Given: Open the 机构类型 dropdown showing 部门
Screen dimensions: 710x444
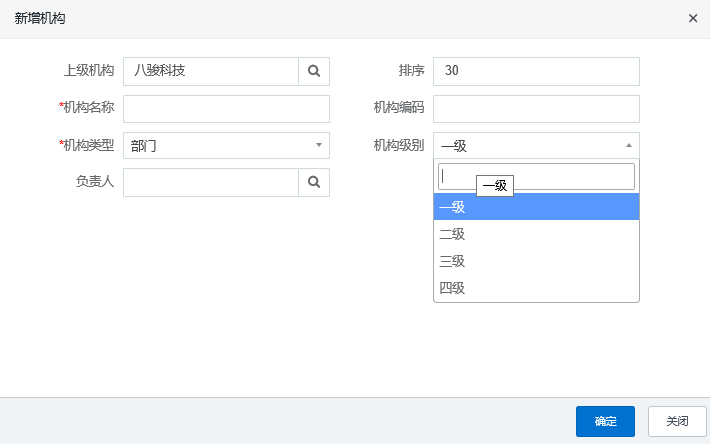Looking at the screenshot, I should 220,145.
